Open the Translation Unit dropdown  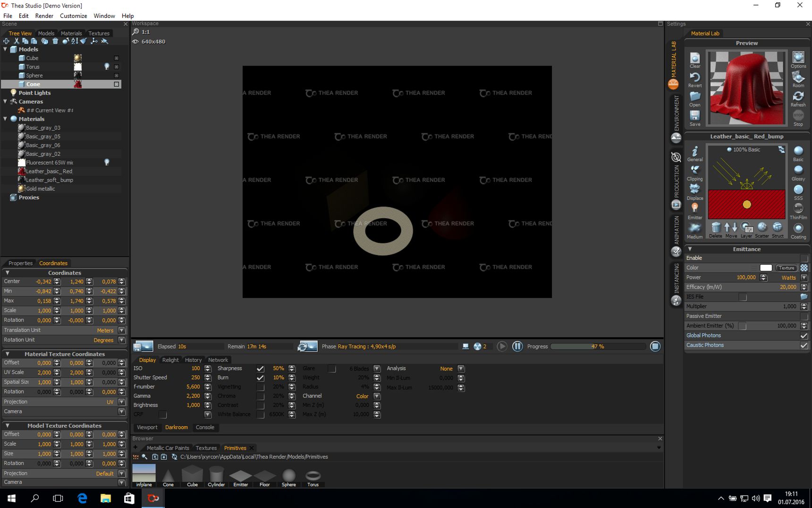[x=121, y=330]
